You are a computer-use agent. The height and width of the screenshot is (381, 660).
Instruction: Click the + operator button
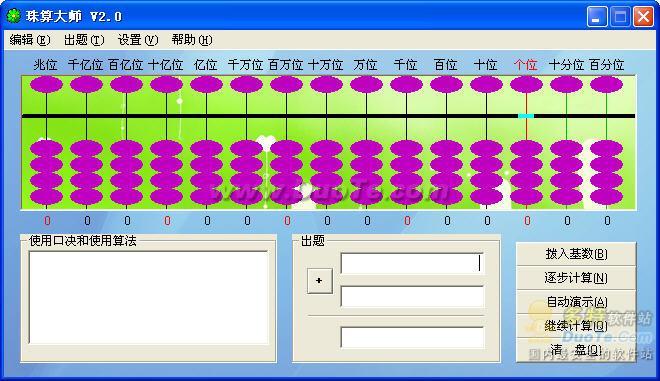click(x=319, y=281)
